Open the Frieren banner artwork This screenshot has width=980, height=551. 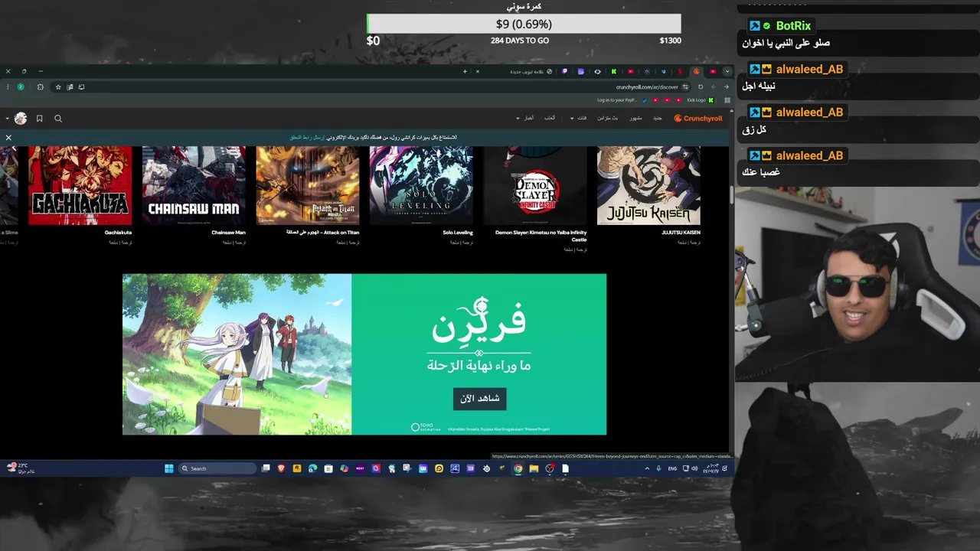point(237,354)
